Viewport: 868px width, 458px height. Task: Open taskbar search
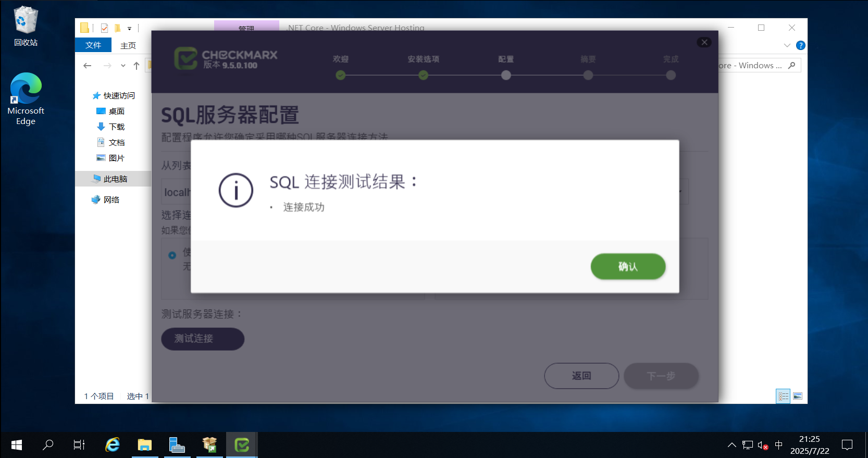pos(48,445)
